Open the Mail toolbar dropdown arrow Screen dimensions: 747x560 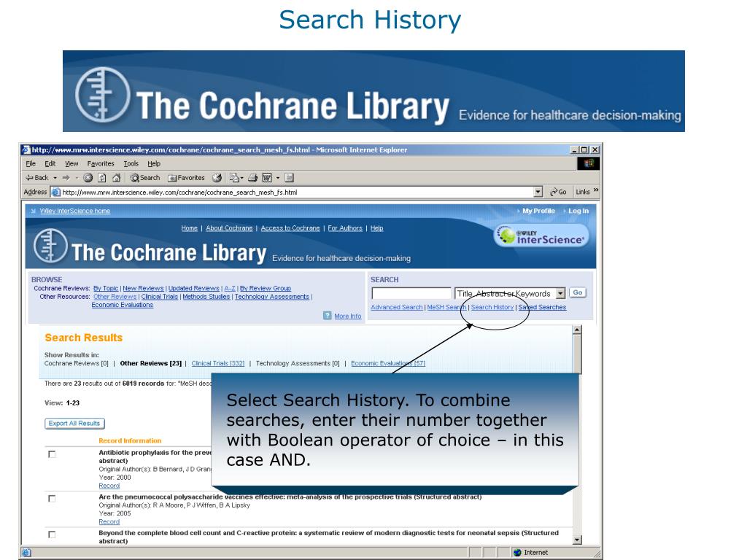point(241,178)
